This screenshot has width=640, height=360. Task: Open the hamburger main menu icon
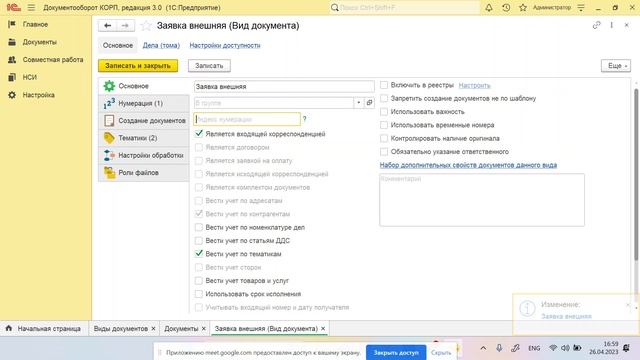coord(31,7)
